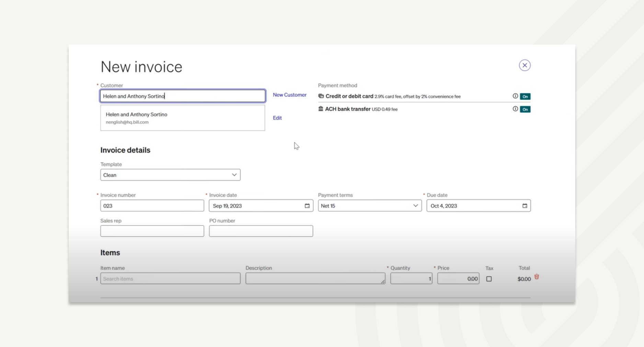644x347 pixels.
Task: Click the $0.00 item total
Action: click(524, 279)
